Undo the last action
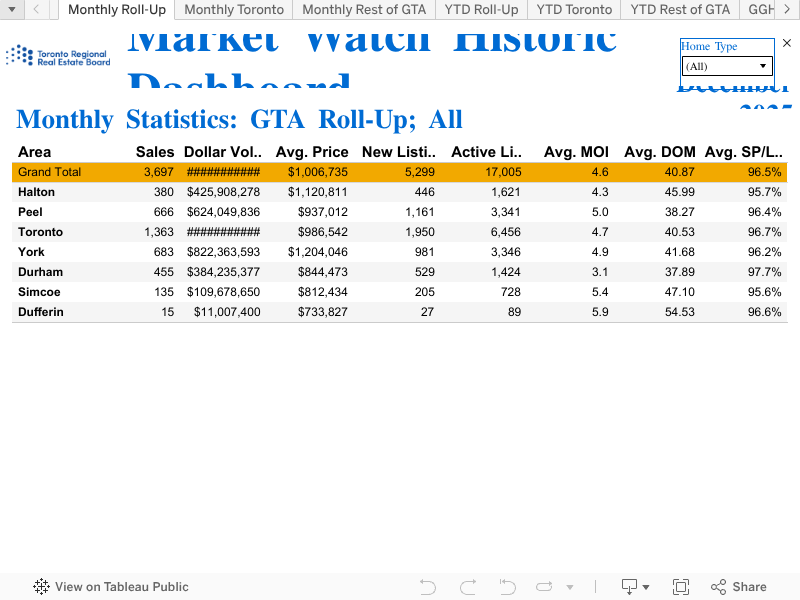Image resolution: width=800 pixels, height=600 pixels. [x=428, y=587]
